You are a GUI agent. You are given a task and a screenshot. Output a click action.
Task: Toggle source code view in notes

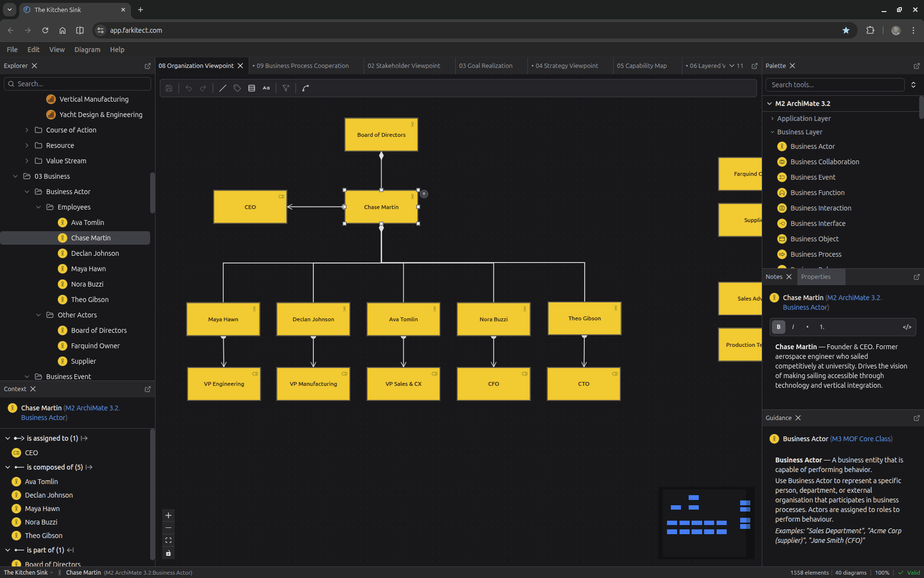(x=907, y=327)
